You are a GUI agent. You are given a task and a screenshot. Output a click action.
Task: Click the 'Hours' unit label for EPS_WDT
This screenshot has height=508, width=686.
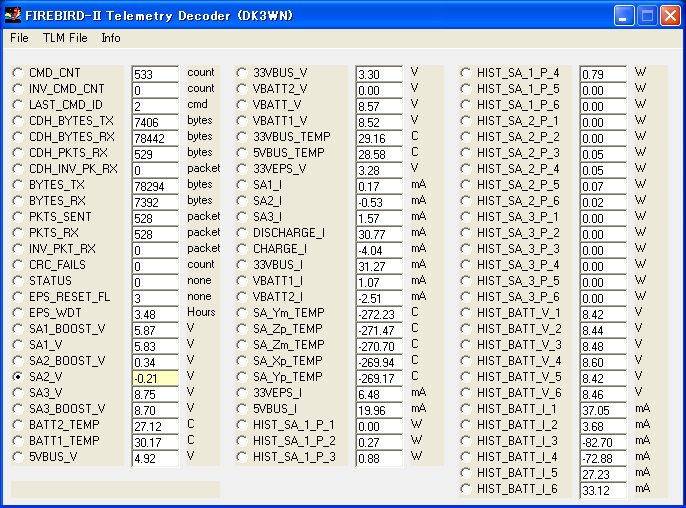click(201, 312)
